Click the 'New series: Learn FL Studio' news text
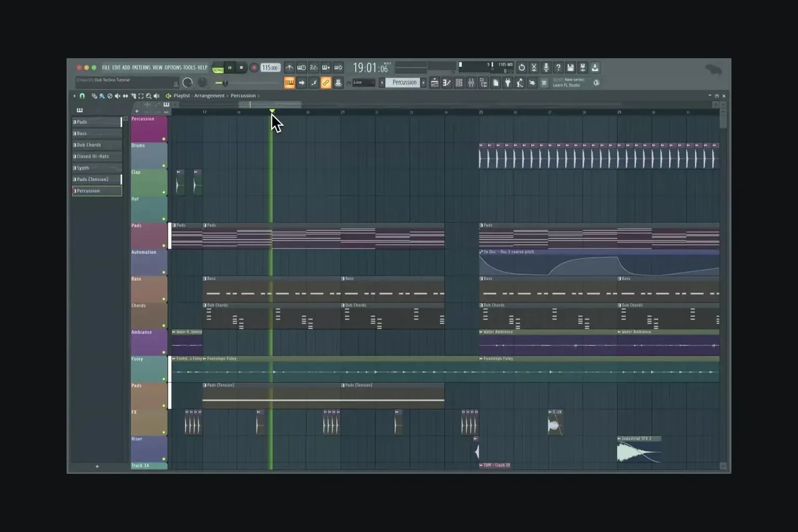The height and width of the screenshot is (532, 798). click(x=569, y=82)
